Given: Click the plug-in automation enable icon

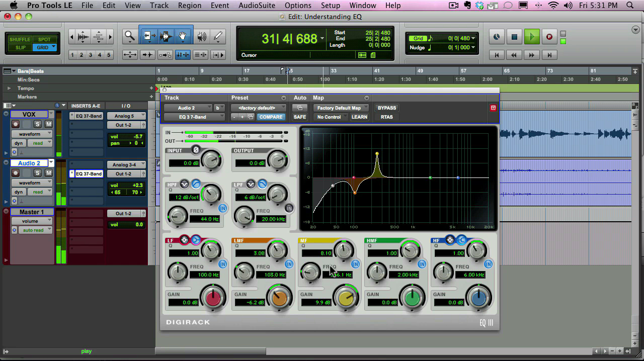Looking at the screenshot, I should pyautogui.click(x=299, y=108).
